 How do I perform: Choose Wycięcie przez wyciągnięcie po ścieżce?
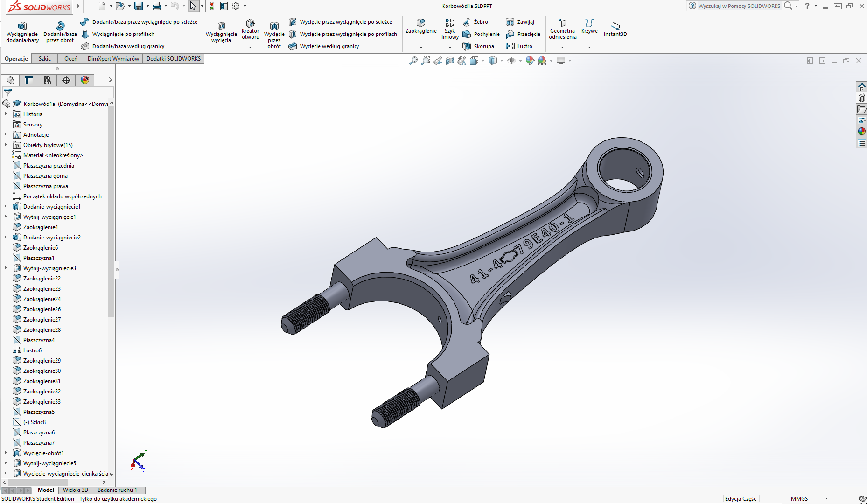coord(340,22)
